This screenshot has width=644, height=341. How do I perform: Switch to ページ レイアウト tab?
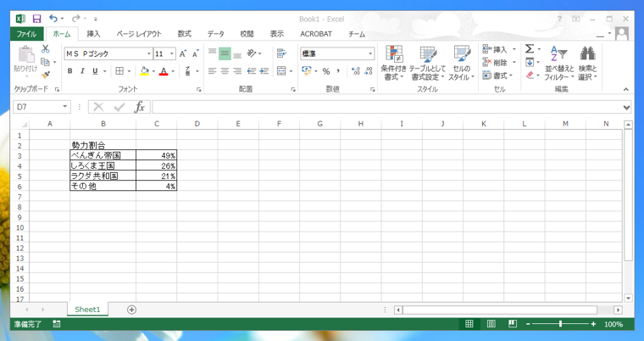138,34
